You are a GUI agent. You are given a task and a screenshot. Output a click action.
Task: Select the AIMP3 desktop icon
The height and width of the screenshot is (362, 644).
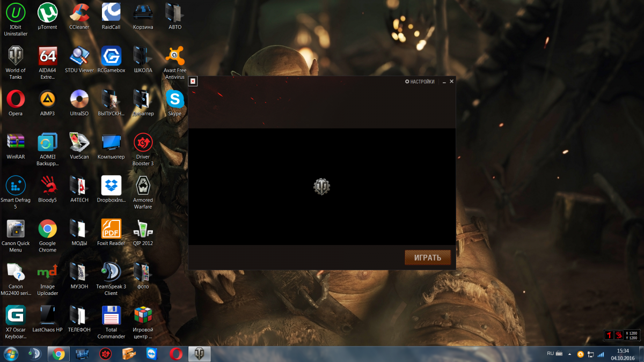pyautogui.click(x=47, y=104)
